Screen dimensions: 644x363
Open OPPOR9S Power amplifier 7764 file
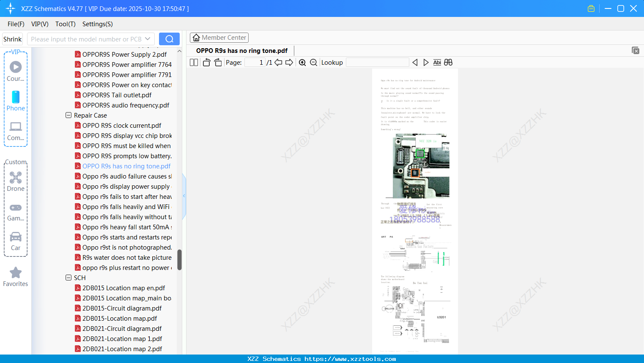tap(127, 64)
